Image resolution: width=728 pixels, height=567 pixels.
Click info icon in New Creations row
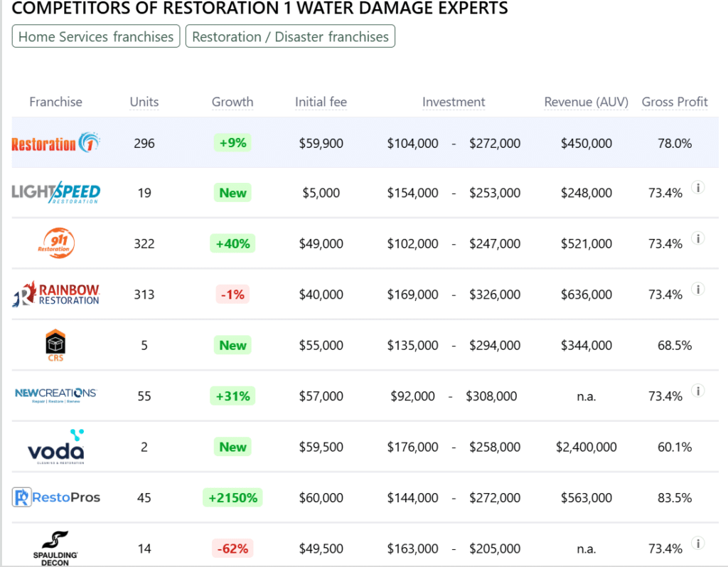[698, 391]
